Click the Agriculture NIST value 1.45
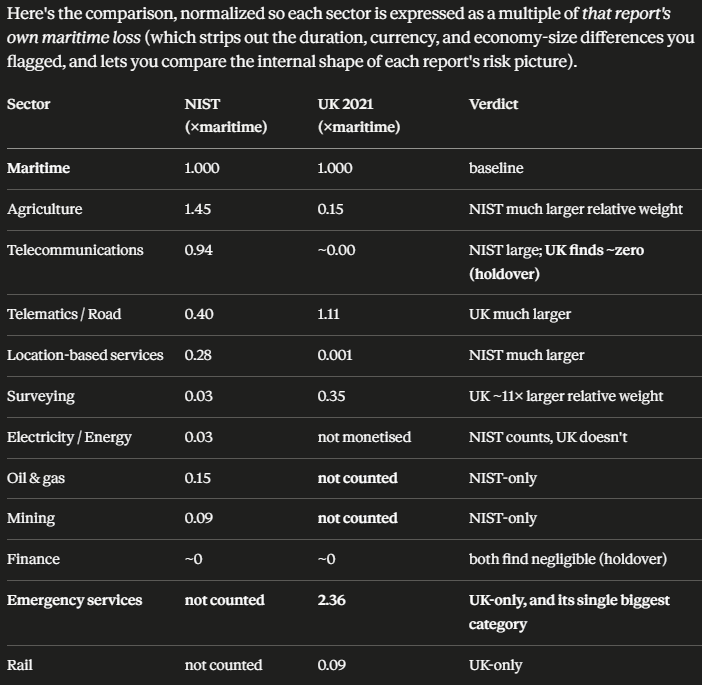 197,209
